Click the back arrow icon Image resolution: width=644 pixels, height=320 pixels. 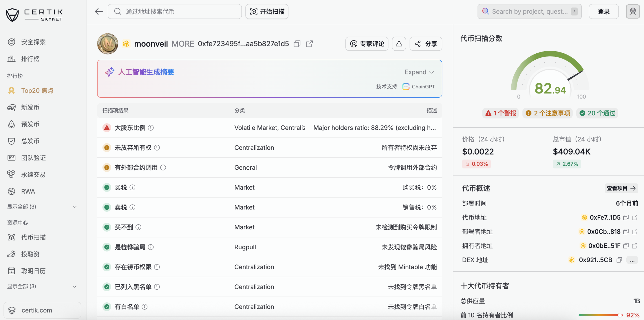pyautogui.click(x=99, y=12)
